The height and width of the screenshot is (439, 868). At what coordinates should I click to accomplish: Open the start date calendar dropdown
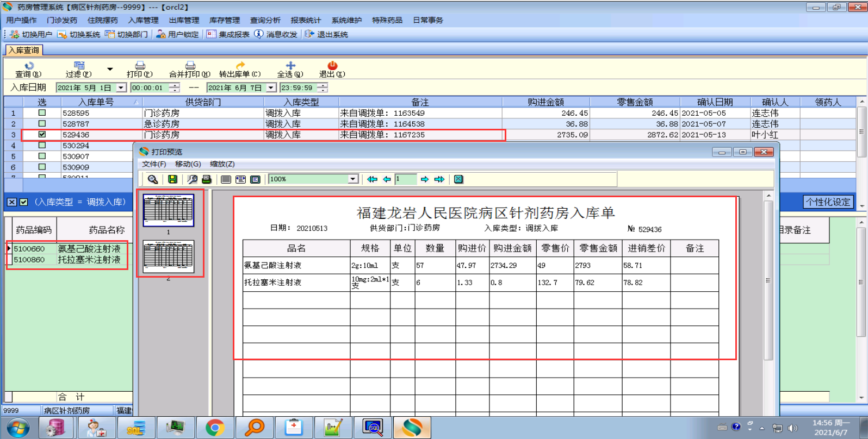[x=121, y=88]
